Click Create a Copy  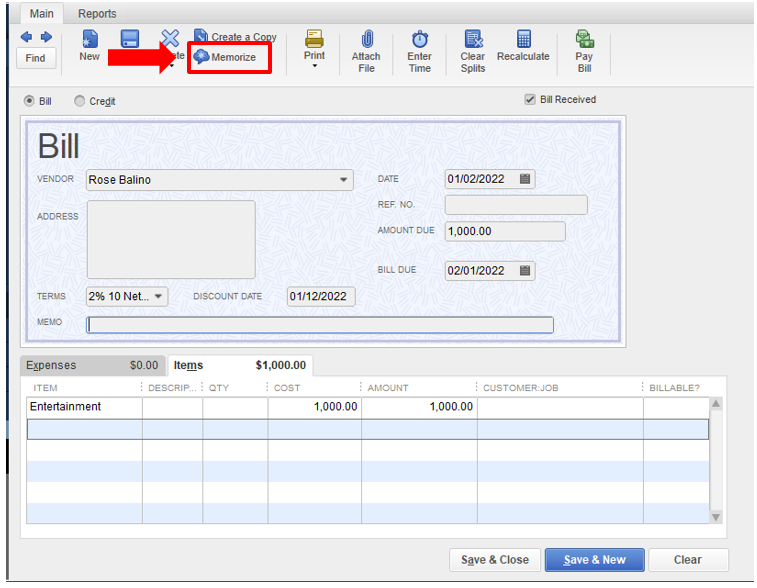(x=235, y=36)
